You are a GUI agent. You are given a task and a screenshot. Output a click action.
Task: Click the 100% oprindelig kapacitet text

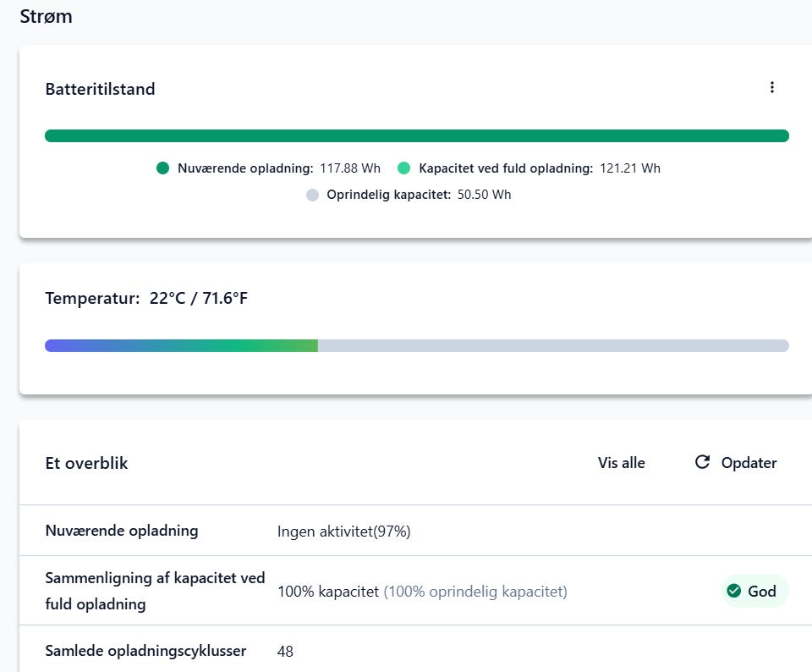475,592
